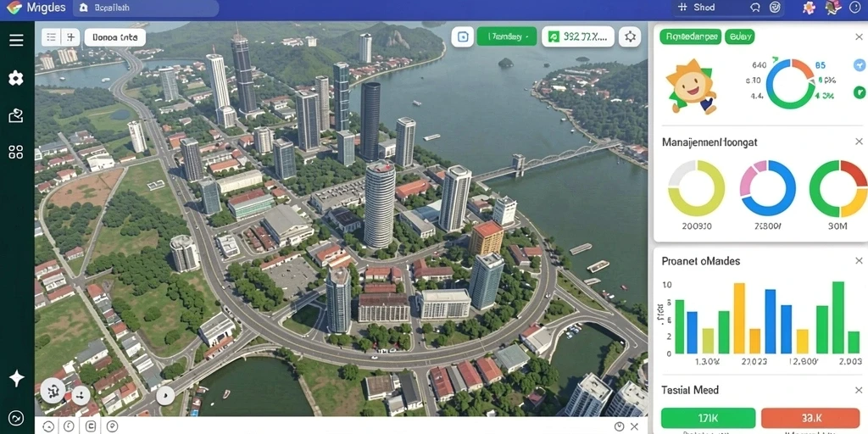The height and width of the screenshot is (434, 868).
Task: Click the large puzzle-shaped round map button
Action: [53, 392]
